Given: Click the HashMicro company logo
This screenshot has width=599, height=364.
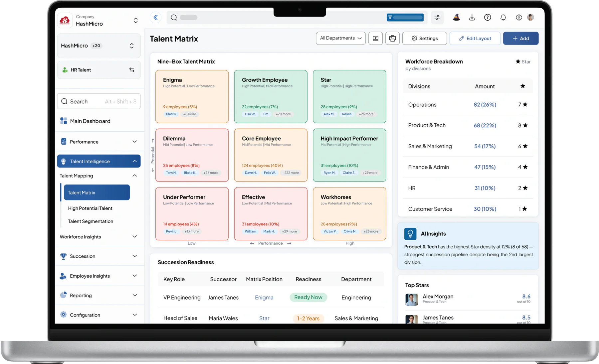Looking at the screenshot, I should [x=65, y=21].
